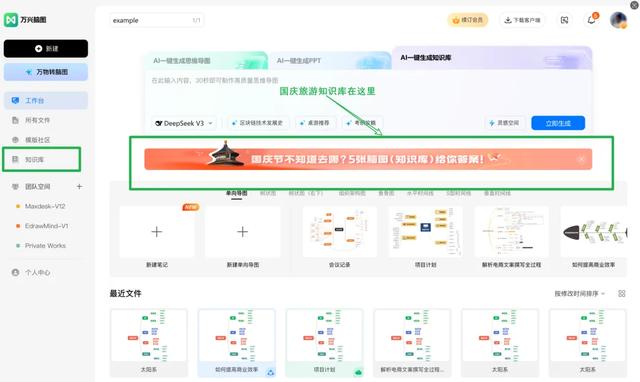Switch to AI一键生成PPT tab
Screen dimensions: 640x382
[329, 60]
